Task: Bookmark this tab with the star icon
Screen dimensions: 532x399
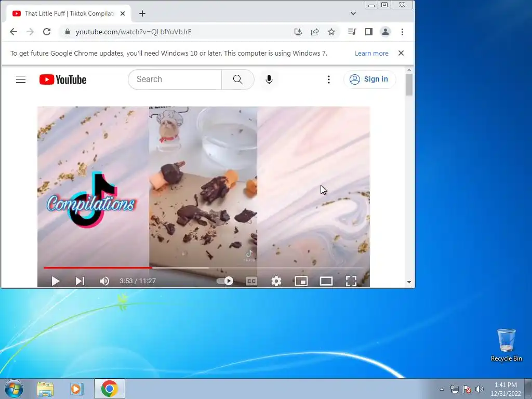Action: click(331, 32)
